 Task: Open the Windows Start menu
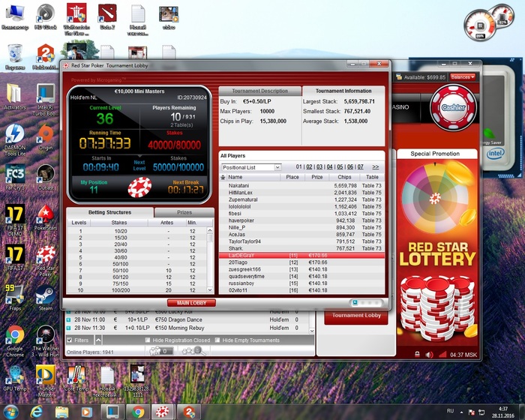click(11, 412)
